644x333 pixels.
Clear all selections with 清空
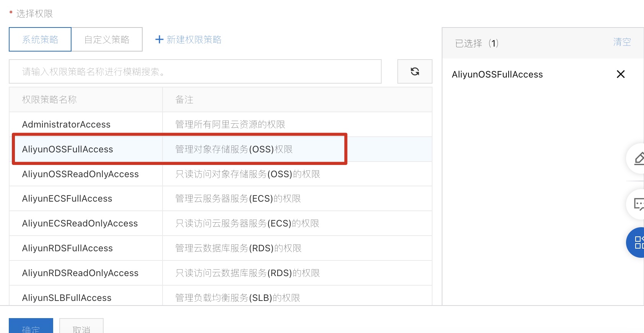(622, 42)
